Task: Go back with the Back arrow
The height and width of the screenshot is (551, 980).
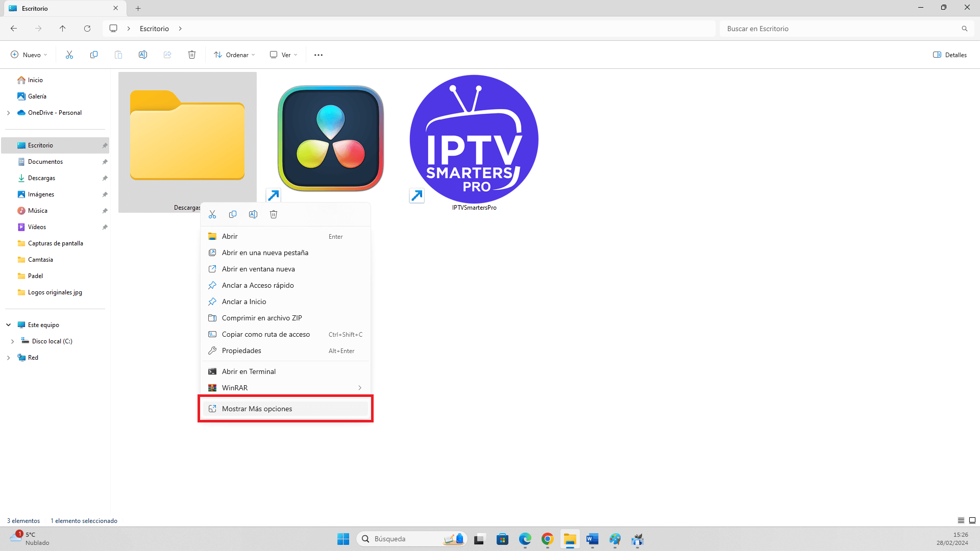Action: (x=14, y=29)
